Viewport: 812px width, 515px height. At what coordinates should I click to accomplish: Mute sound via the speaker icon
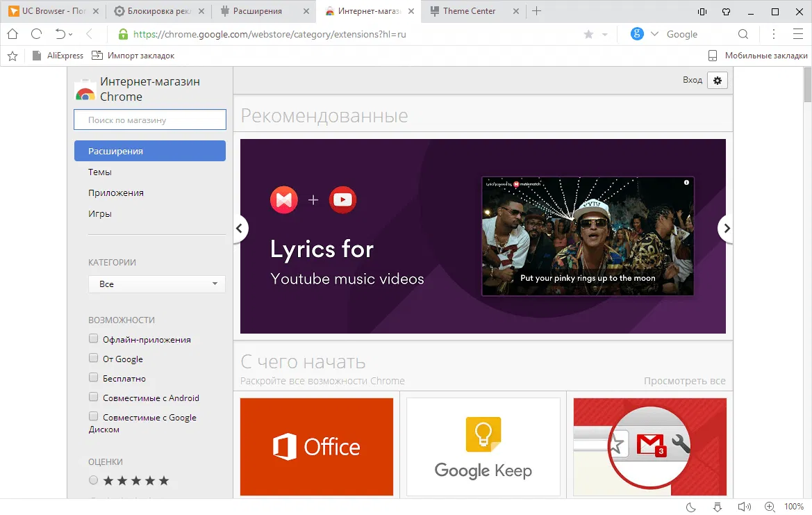[x=744, y=507]
